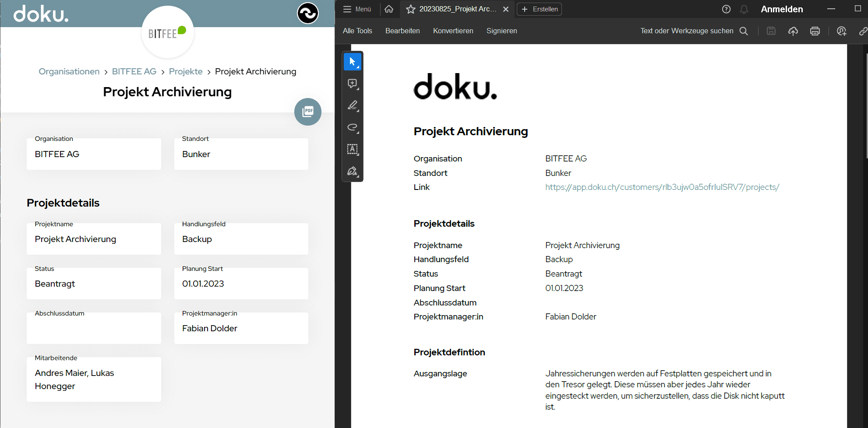The image size is (868, 428).
Task: Toggle the star bookmark on the document tab
Action: click(x=410, y=9)
